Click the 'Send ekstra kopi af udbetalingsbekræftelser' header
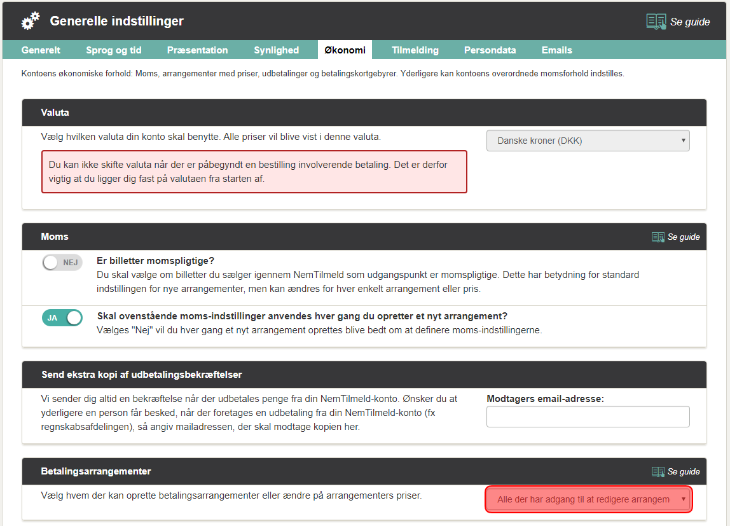 (364, 375)
